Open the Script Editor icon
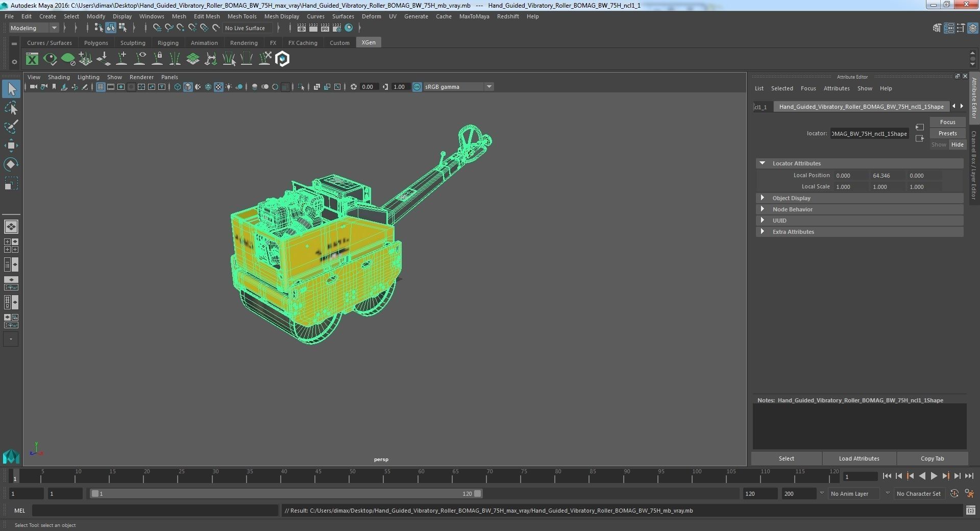Screen dimensions: 980x531 (x=971, y=511)
